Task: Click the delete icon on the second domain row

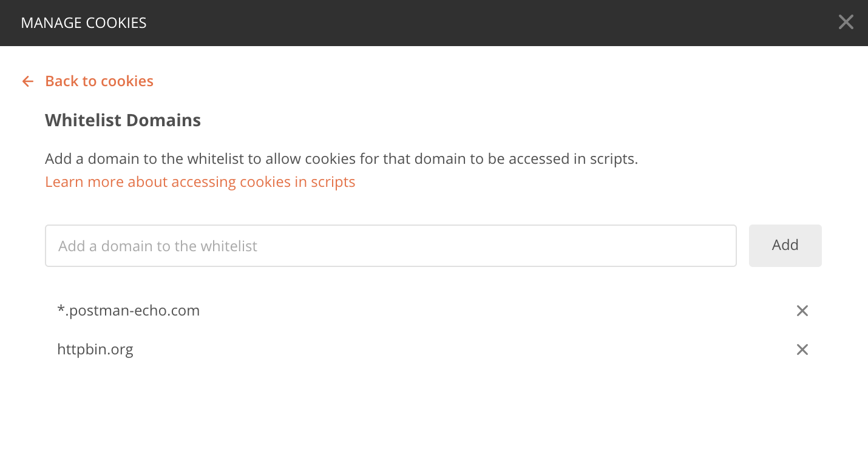Action: (802, 349)
